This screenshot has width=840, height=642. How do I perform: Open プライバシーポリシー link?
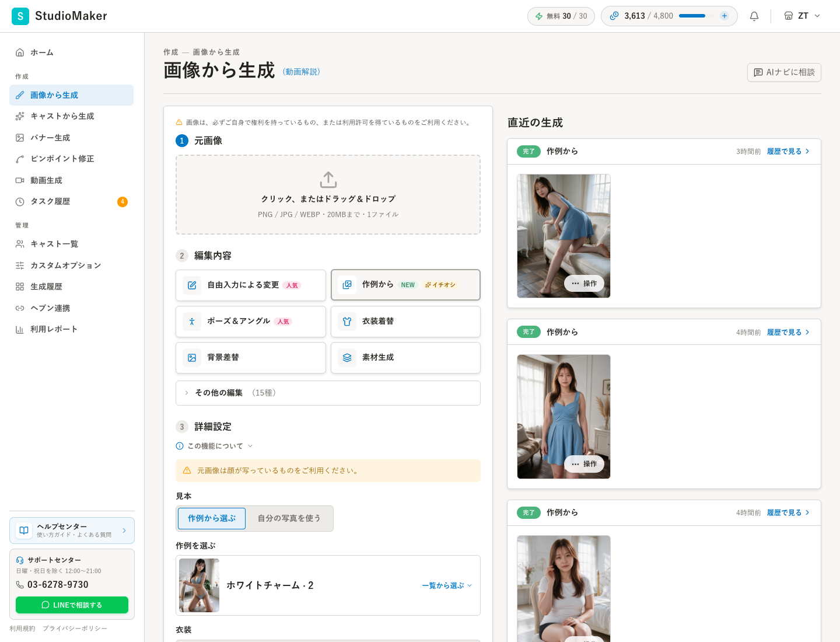pyautogui.click(x=75, y=629)
